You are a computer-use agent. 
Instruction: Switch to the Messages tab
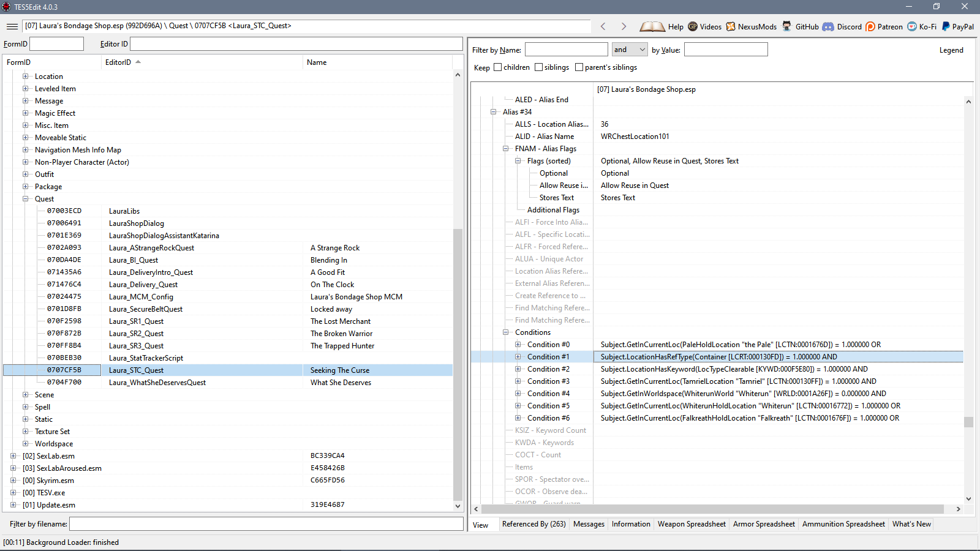pyautogui.click(x=589, y=524)
